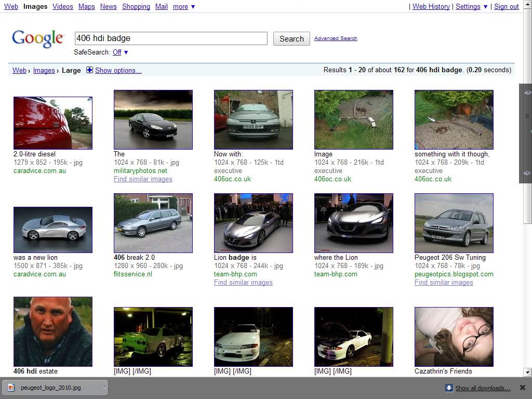Open the 'something with it though' thumbnail
This screenshot has width=532, height=399.
coord(454,119)
